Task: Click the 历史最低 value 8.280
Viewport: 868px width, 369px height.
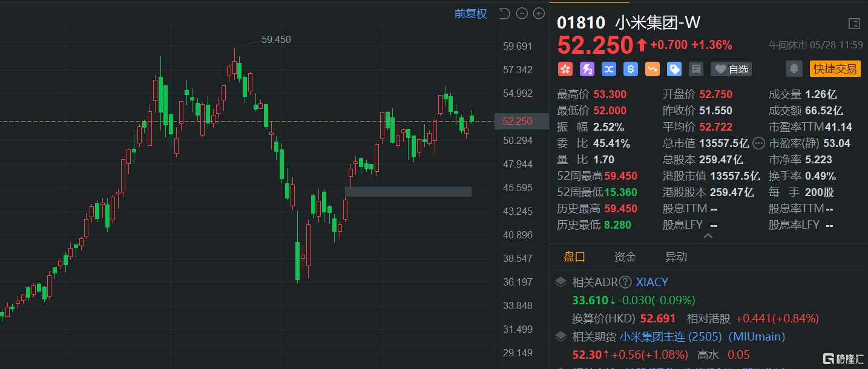Action: tap(617, 225)
